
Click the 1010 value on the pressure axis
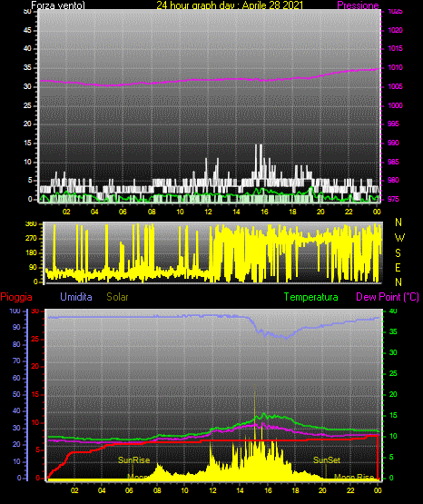coord(396,67)
